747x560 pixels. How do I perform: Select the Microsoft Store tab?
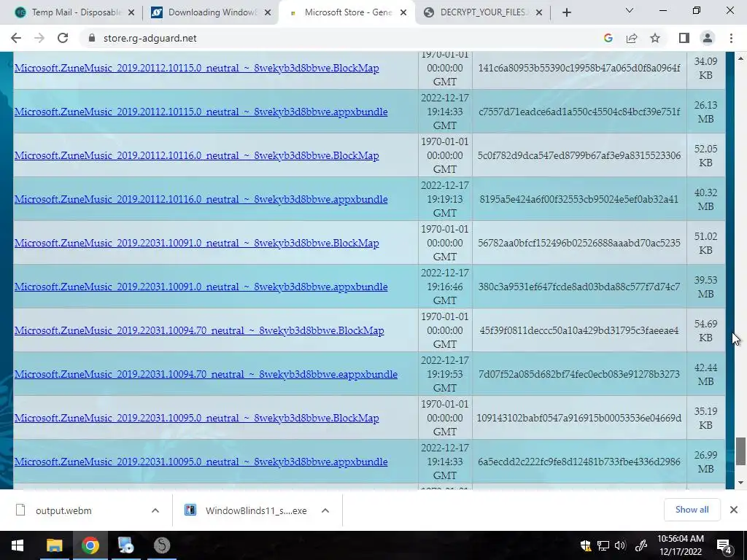(x=347, y=12)
